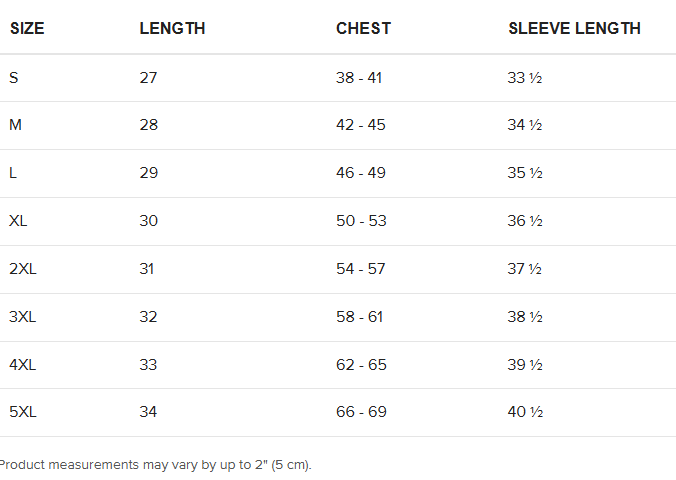This screenshot has width=676, height=480.
Task: Select the 2XL size row label
Action: click(23, 269)
